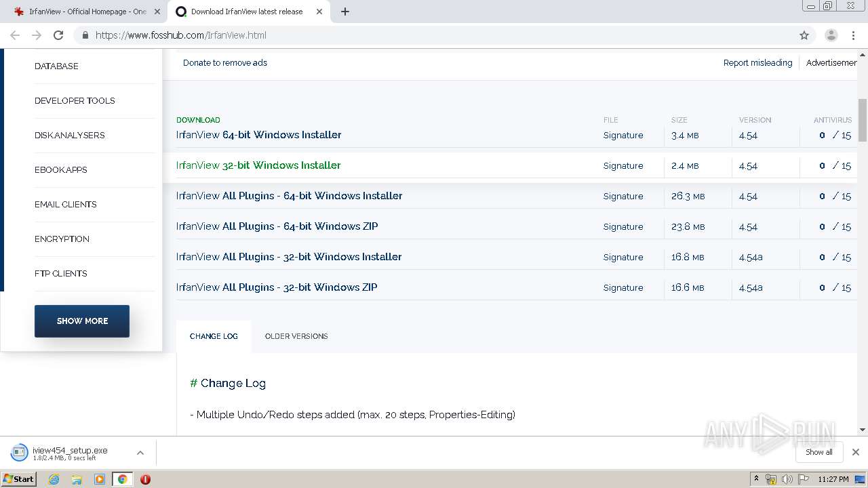Open the Chrome profile avatar icon
Viewport: 868px width, 488px height.
click(x=831, y=35)
